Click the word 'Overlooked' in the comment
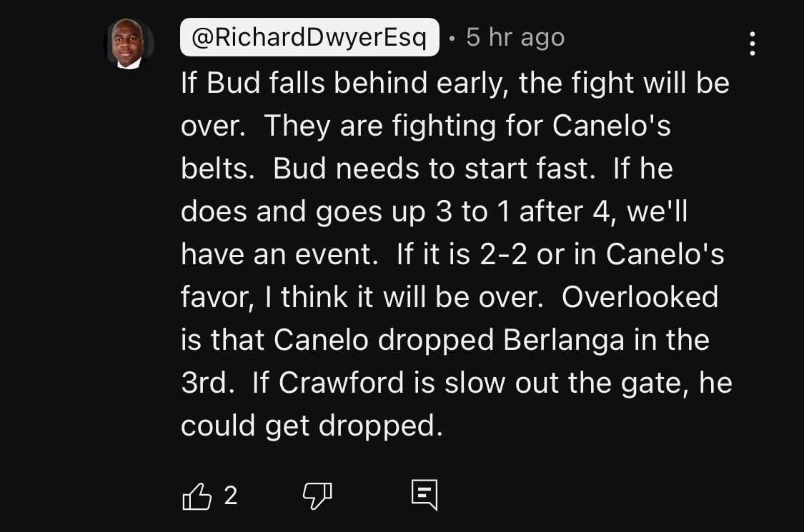The width and height of the screenshot is (804, 532). (640, 297)
